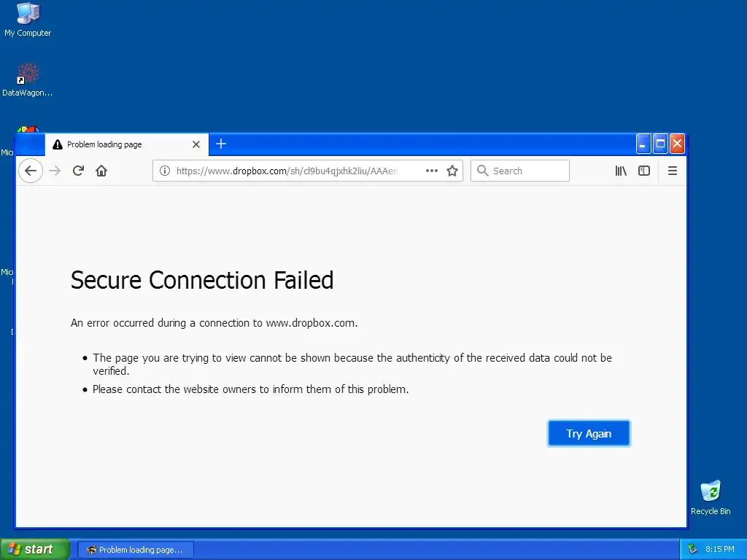The height and width of the screenshot is (560, 747).
Task: Open the page actions three-dot menu
Action: click(432, 171)
